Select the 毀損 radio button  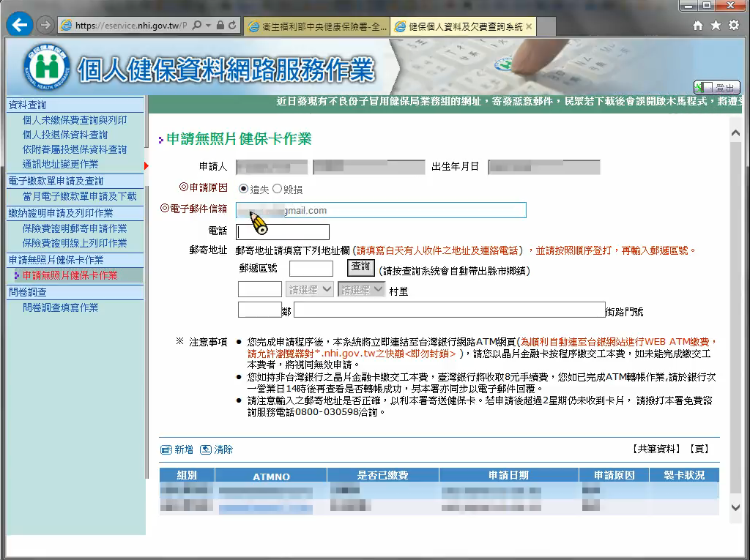click(277, 189)
